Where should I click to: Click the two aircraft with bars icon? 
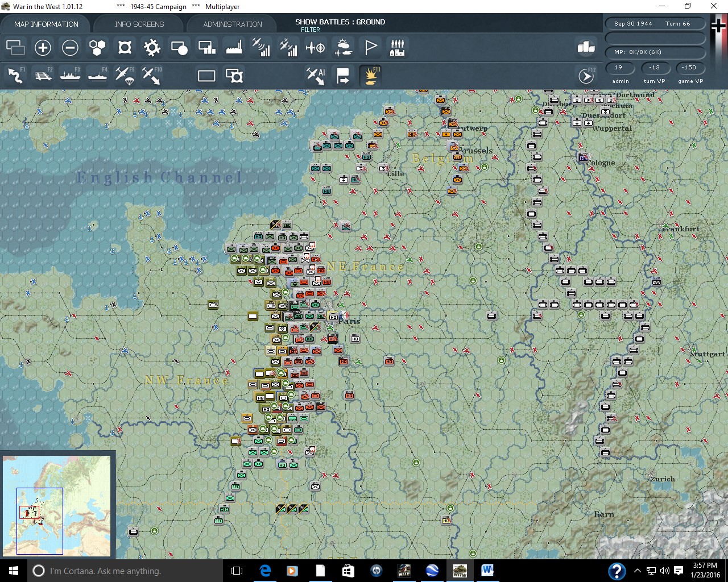(x=288, y=47)
